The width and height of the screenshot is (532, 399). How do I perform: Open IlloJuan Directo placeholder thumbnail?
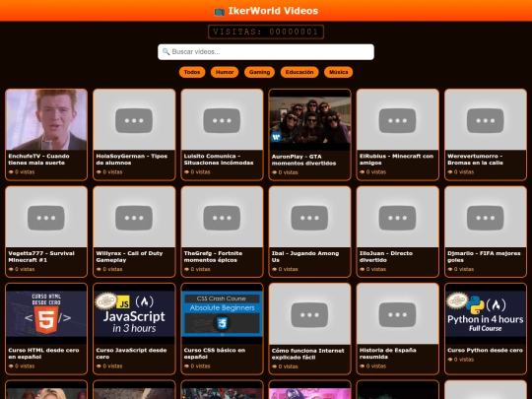tap(397, 217)
